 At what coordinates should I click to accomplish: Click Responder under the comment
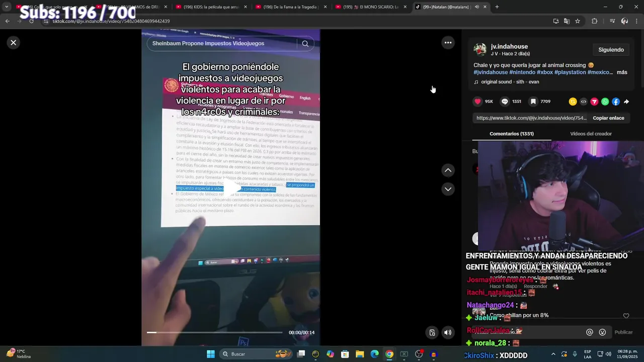(535, 287)
